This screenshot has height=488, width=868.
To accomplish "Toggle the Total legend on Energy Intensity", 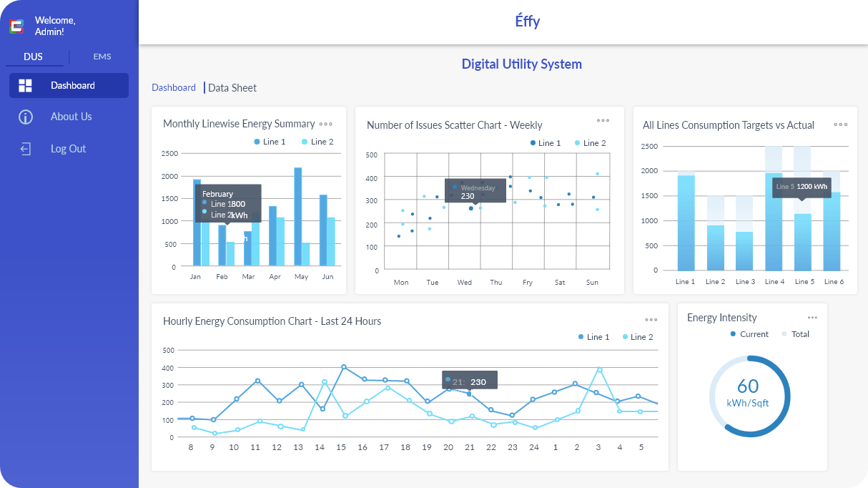I will click(x=795, y=334).
